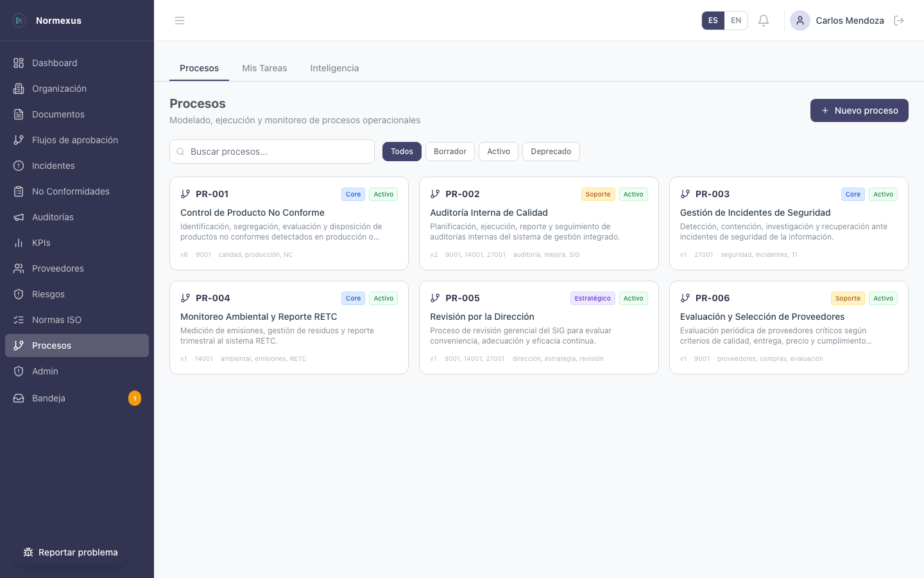Filter processes by Deprecado status
Image resolution: width=924 pixels, height=578 pixels.
pyautogui.click(x=551, y=152)
